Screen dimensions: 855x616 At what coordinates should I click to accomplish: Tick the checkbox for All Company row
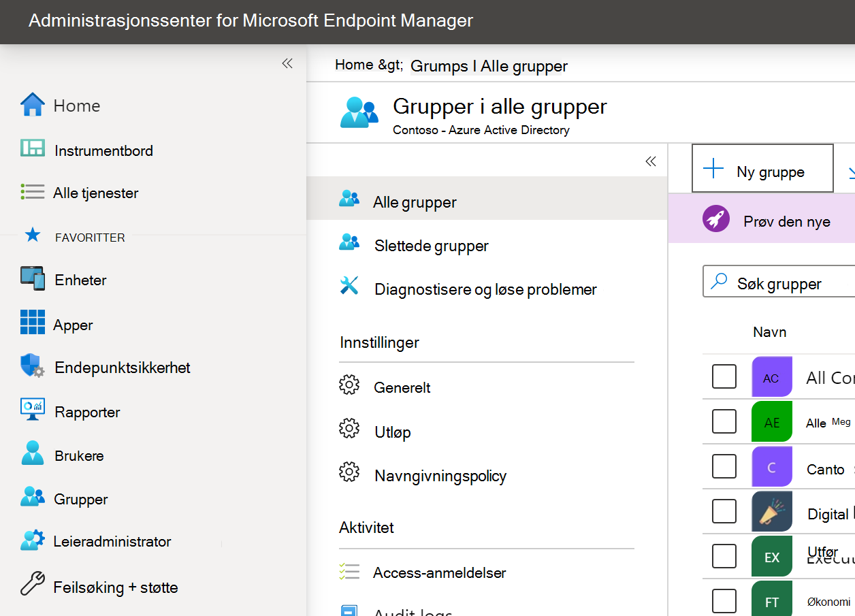pyautogui.click(x=724, y=376)
